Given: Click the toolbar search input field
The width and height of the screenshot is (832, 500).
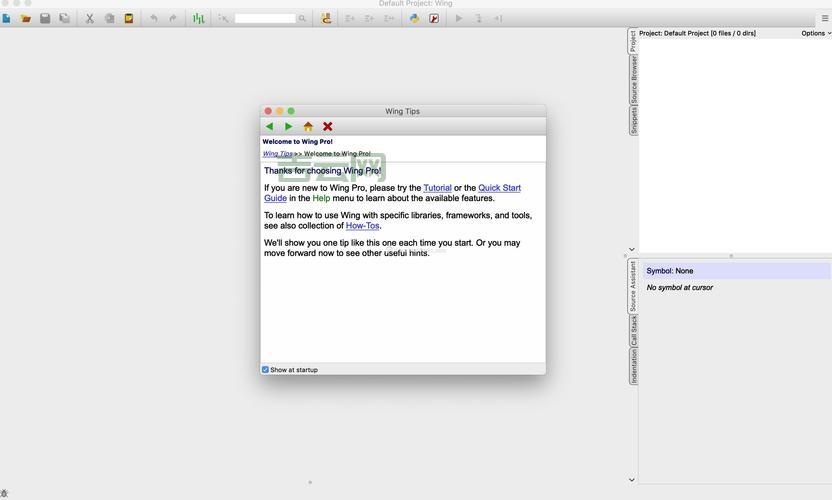Looking at the screenshot, I should coord(265,18).
